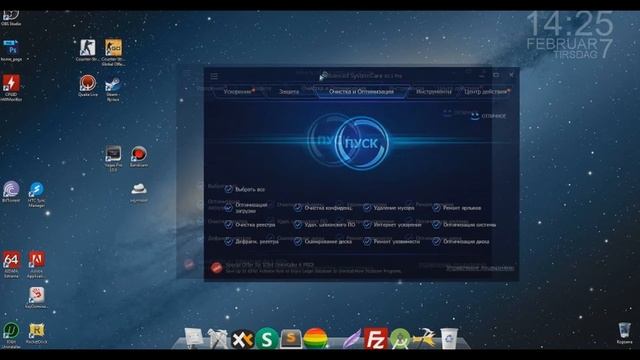Screen dimensions: 640x360
Task: Open the CPUID HWMonitor desktop shortcut
Action: click(x=11, y=87)
